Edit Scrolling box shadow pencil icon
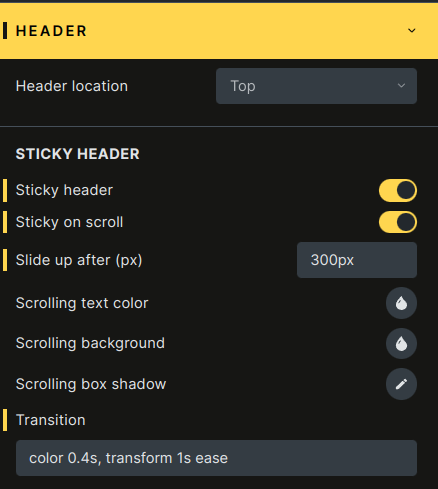This screenshot has width=438, height=489. pyautogui.click(x=401, y=384)
